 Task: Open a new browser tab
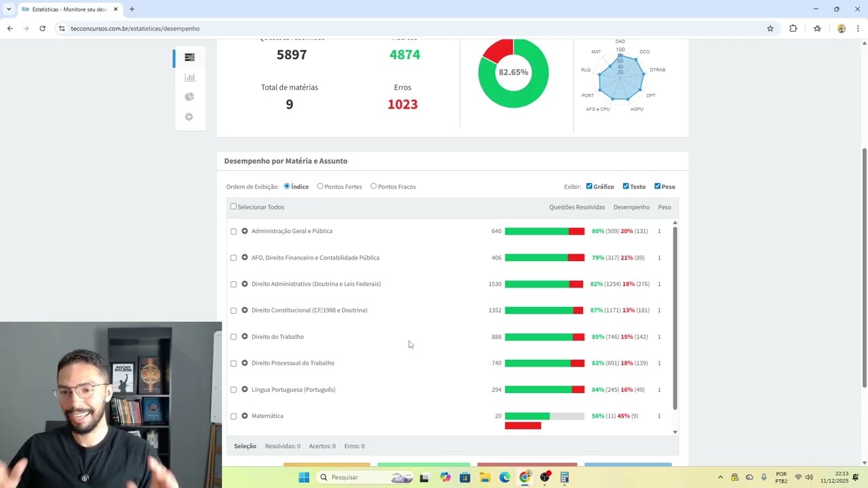pyautogui.click(x=132, y=9)
